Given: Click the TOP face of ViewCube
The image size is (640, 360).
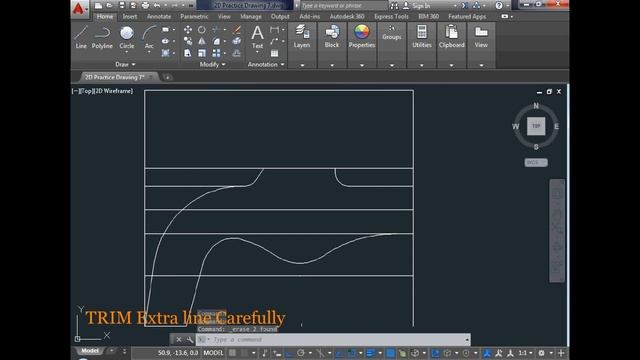Looking at the screenshot, I should click(536, 126).
